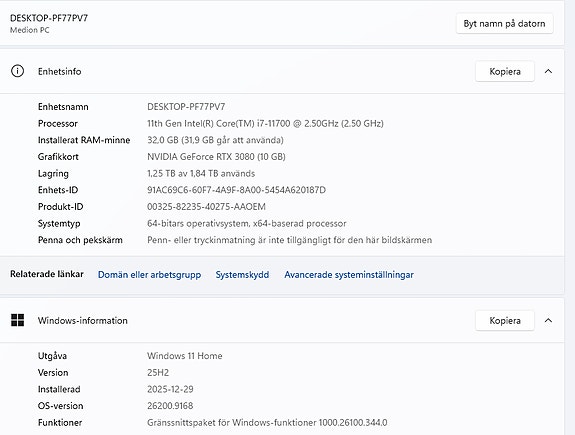The height and width of the screenshot is (435, 575).
Task: Click the Windows logo icon beside Windows-information
Action: (x=17, y=320)
